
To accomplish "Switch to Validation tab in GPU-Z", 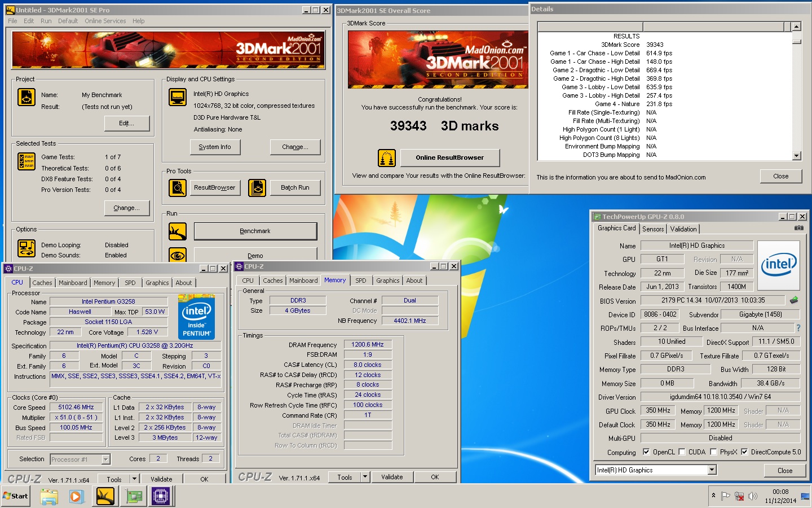I will (683, 229).
